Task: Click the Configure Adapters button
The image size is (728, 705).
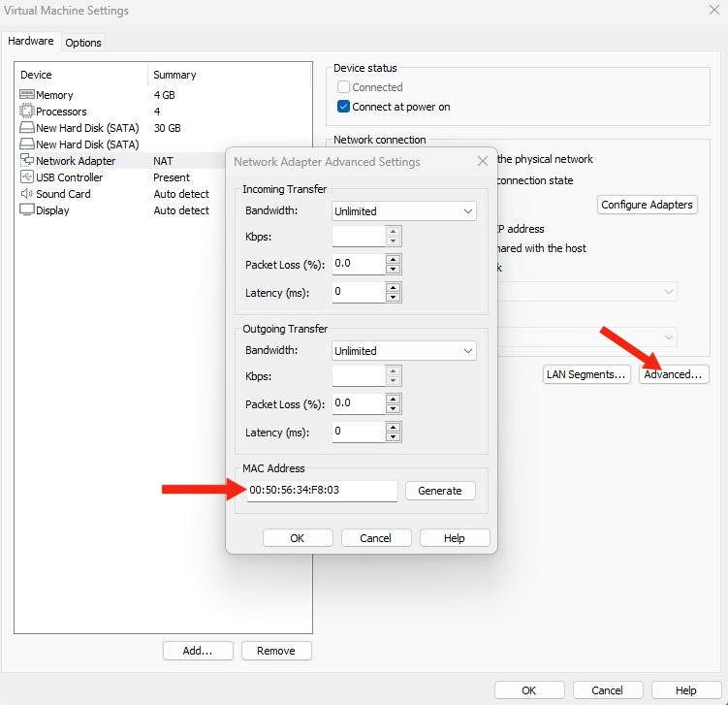Action: (x=647, y=205)
